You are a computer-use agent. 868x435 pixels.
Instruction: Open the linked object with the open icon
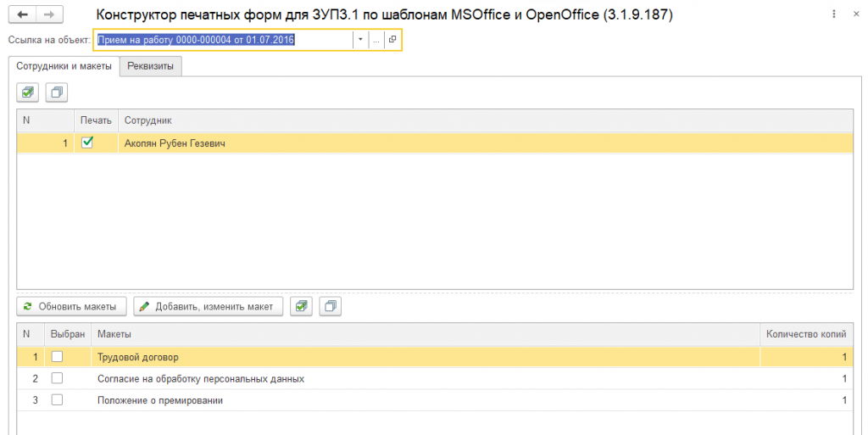[x=392, y=40]
